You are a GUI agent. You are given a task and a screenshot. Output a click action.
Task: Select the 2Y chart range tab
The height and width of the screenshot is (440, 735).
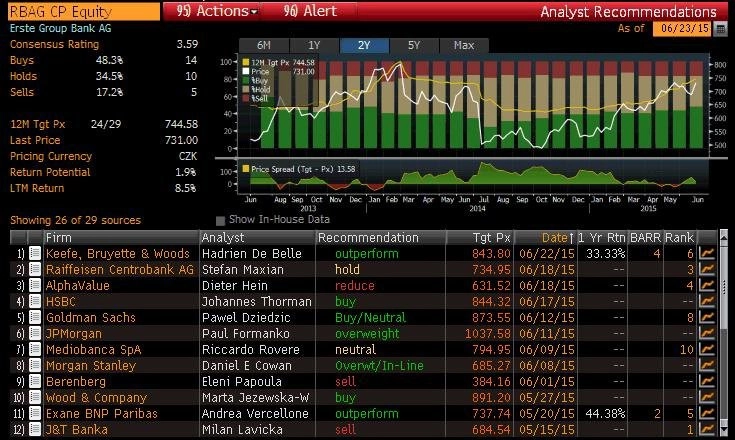[364, 45]
